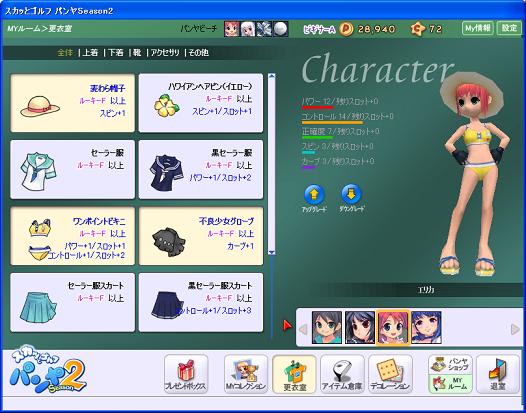The image size is (526, 413).
Task: Open the 設定 settings button
Action: [x=509, y=29]
